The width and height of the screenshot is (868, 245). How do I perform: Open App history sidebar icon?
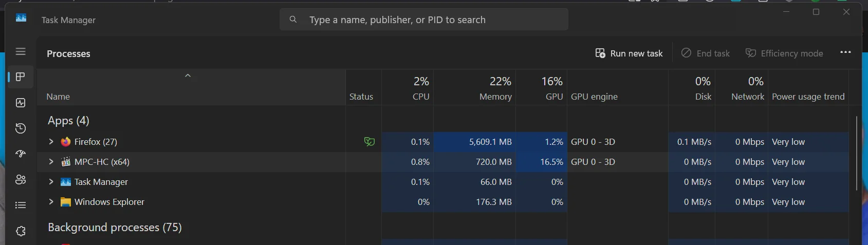coord(21,128)
